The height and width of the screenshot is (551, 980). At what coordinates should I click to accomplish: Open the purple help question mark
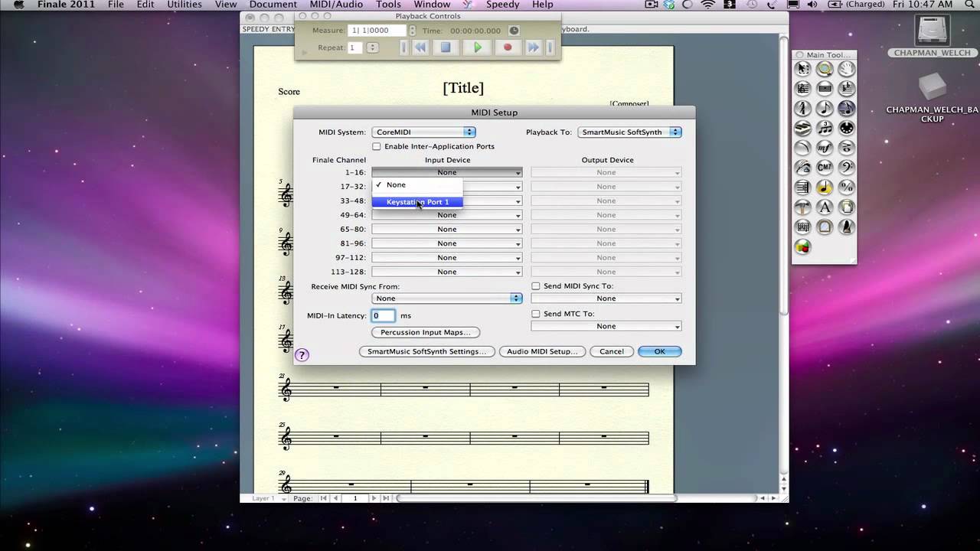tap(302, 355)
